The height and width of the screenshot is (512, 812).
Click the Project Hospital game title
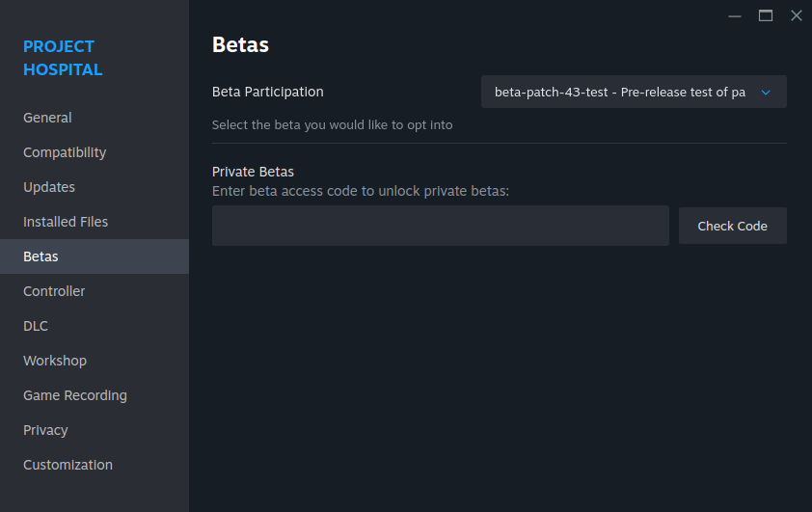63,58
